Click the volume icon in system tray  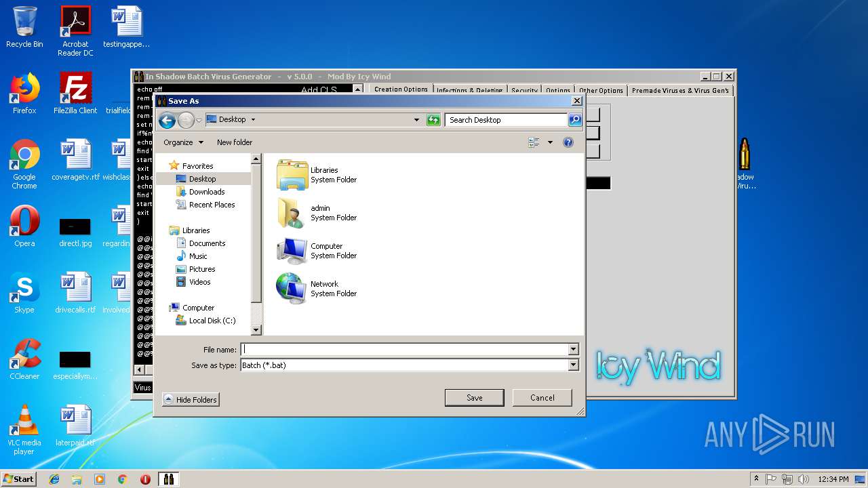click(802, 479)
